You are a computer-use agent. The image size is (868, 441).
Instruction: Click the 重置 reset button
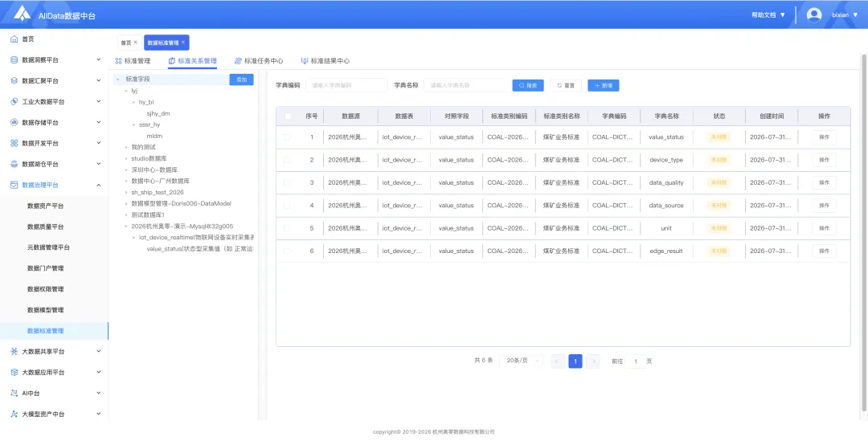566,86
